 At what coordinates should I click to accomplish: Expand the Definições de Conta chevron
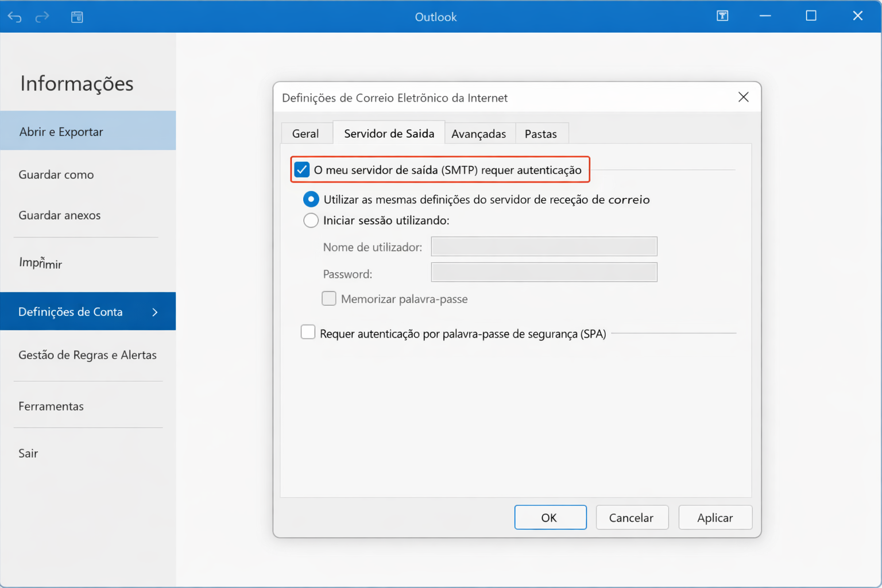pyautogui.click(x=155, y=312)
